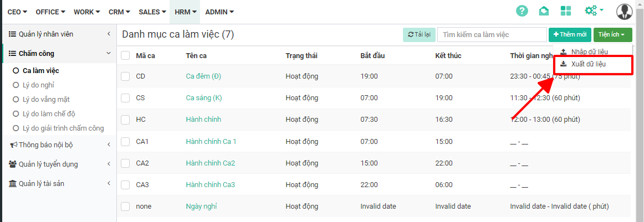Focus the Tìm kiếm ca làm việc field

tap(492, 35)
